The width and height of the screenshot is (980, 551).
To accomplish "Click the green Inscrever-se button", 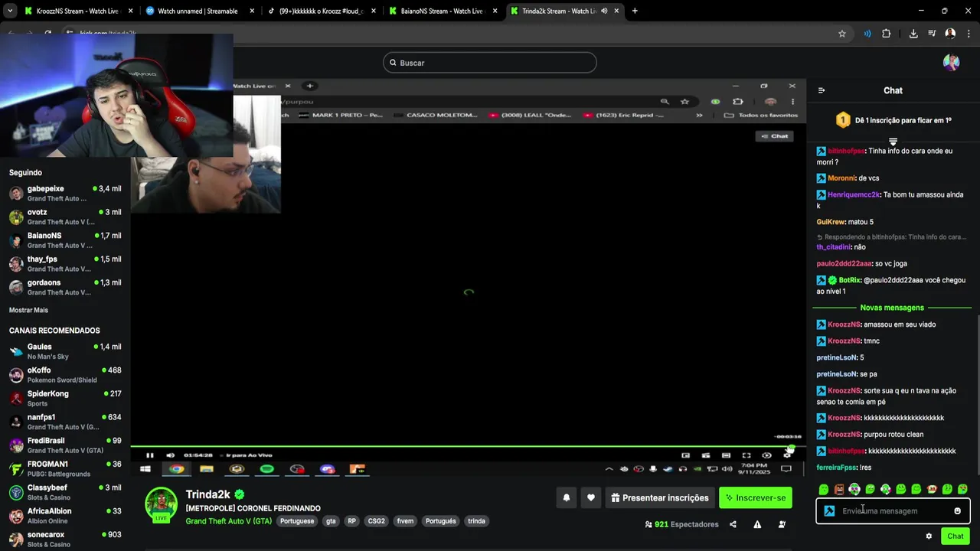I will (756, 497).
